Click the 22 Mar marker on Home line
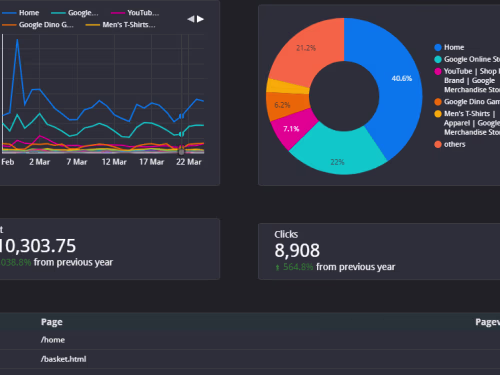 tap(181, 116)
